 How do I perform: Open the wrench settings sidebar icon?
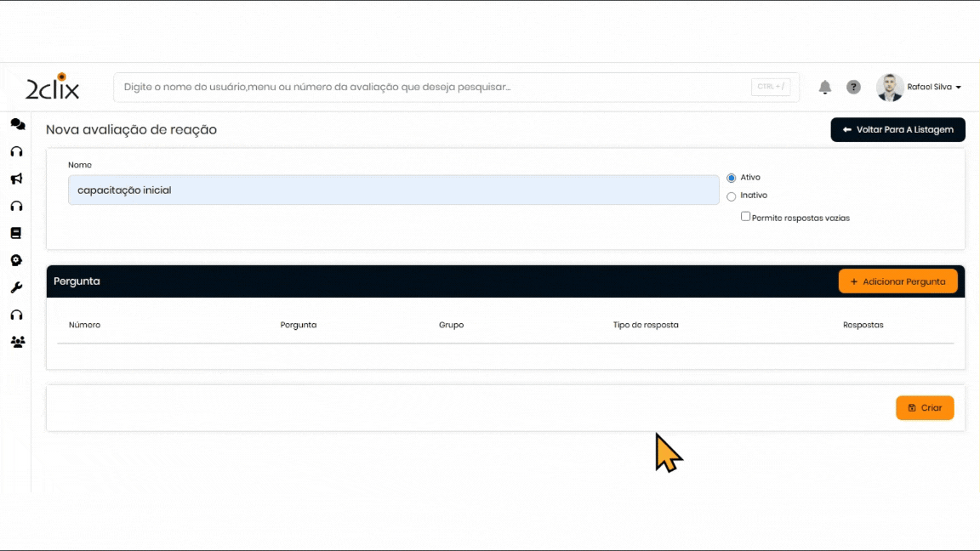click(16, 287)
